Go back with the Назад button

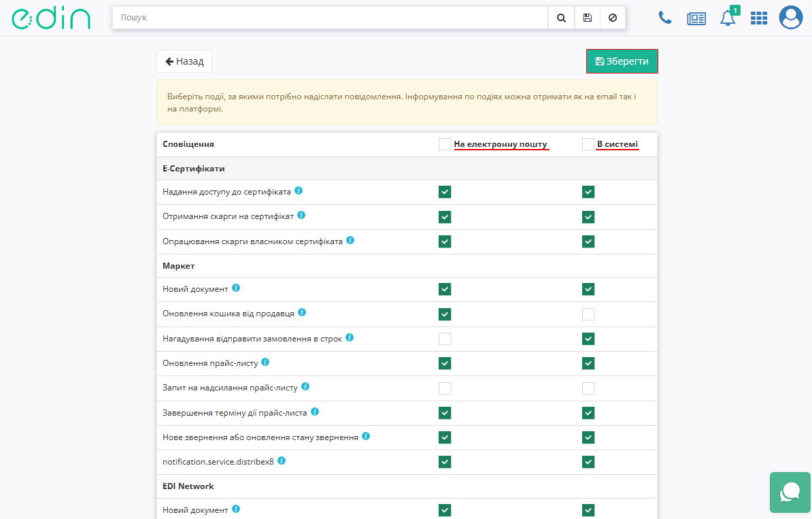pyautogui.click(x=184, y=61)
